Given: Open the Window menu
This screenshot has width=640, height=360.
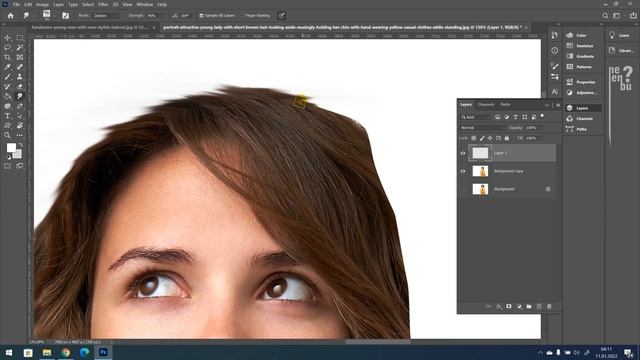Looking at the screenshot, I should (144, 4).
